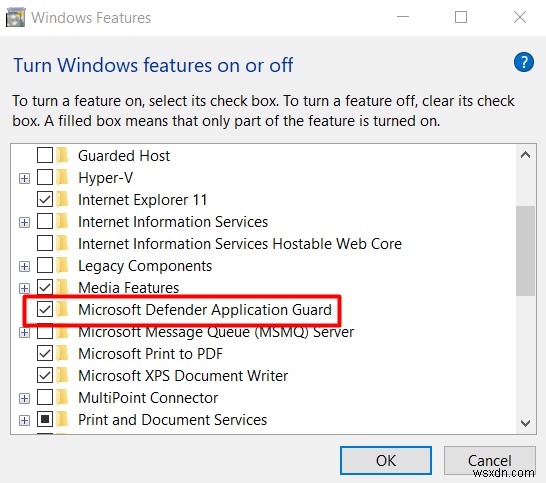
Task: Maximize the Windows Features window
Action: [461, 17]
